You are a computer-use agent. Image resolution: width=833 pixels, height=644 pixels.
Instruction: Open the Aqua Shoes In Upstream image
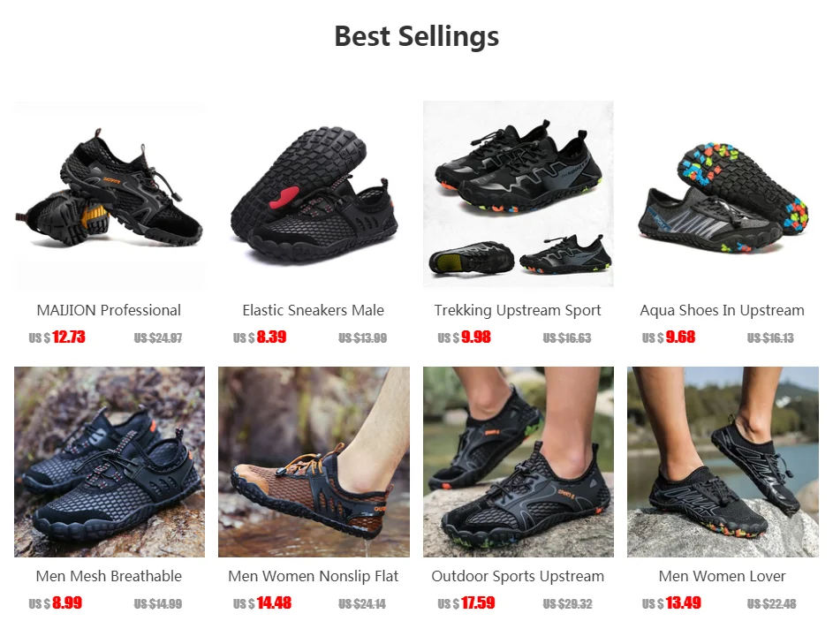pos(723,194)
